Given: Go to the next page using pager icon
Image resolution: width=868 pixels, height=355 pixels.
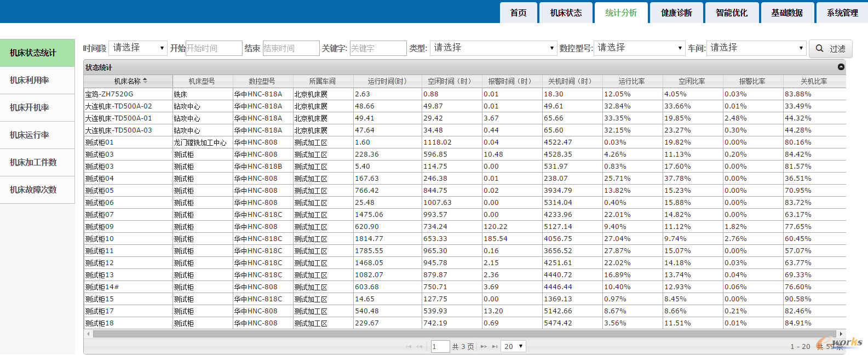Looking at the screenshot, I should coord(484,346).
